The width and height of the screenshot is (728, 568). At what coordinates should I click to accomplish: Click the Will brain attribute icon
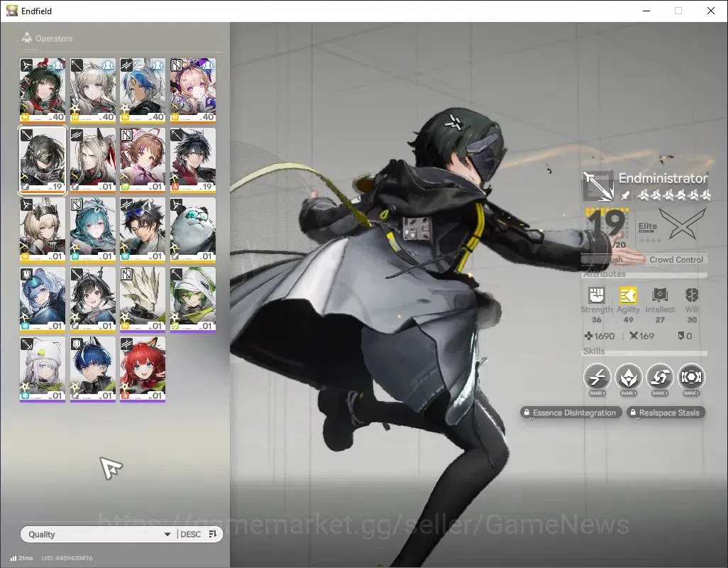[x=691, y=295]
